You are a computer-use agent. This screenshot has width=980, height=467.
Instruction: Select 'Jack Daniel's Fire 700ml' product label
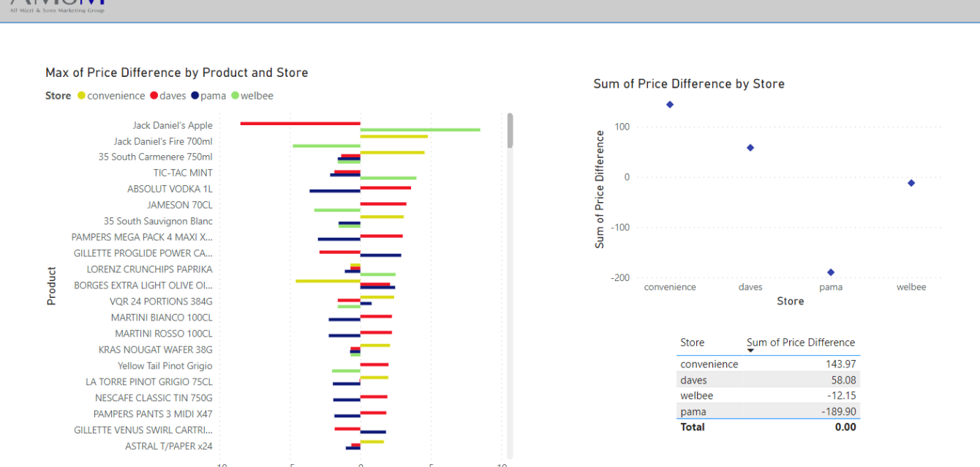pos(163,141)
